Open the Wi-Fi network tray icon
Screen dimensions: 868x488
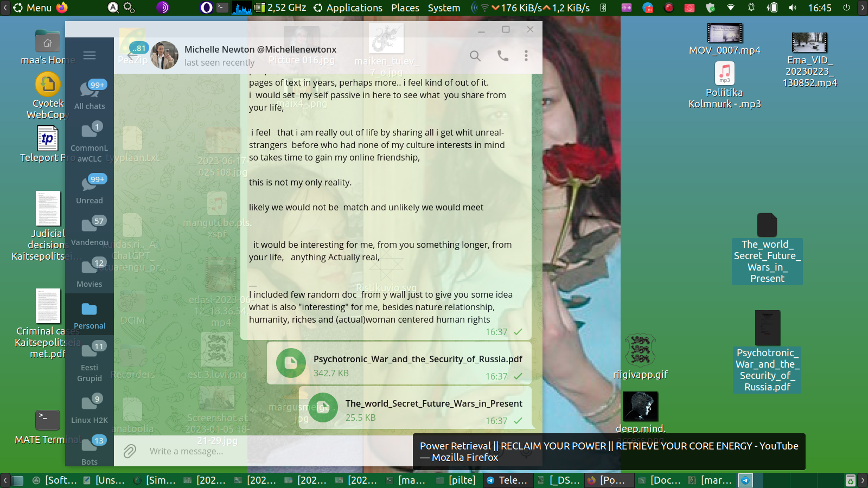point(731,8)
